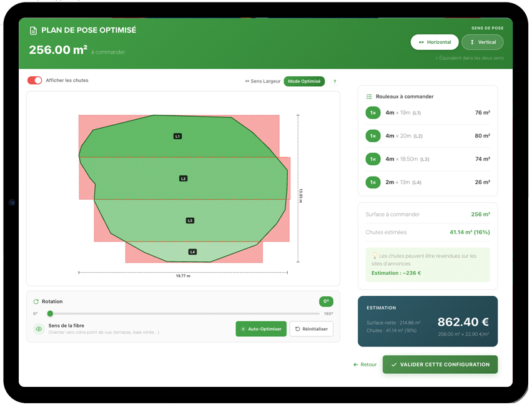532x410 pixels.
Task: Select the Horizontal pose direction
Action: [x=435, y=42]
